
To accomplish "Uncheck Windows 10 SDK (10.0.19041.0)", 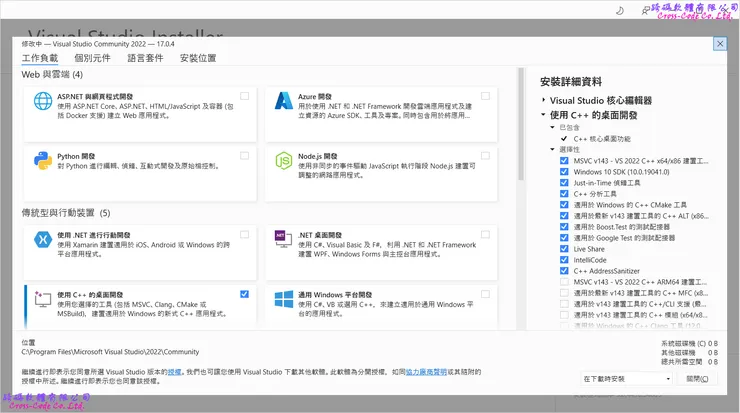I will (564, 172).
